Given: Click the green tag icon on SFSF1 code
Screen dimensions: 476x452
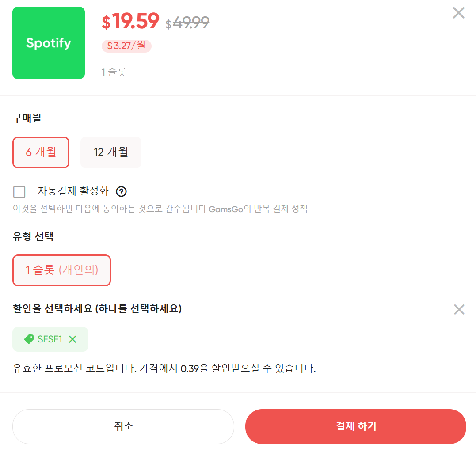Looking at the screenshot, I should click(x=29, y=339).
